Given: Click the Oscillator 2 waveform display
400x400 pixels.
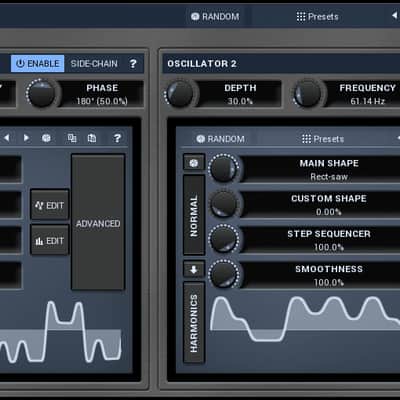Looking at the screenshot, I should click(305, 320).
